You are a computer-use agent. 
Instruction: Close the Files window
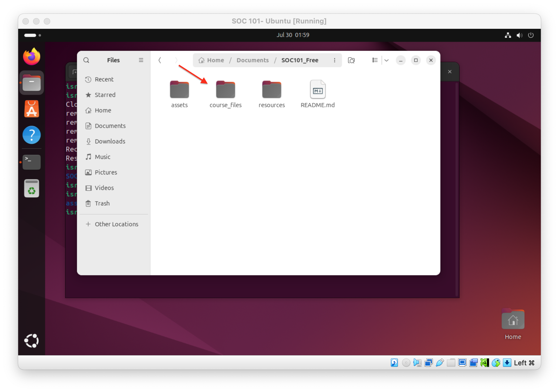[x=431, y=60]
